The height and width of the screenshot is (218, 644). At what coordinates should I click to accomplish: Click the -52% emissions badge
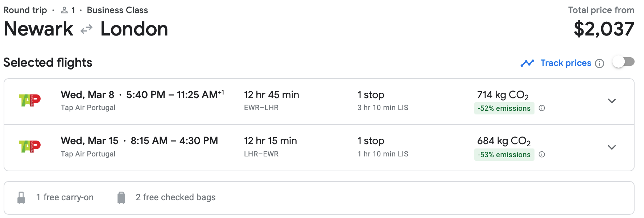pos(504,108)
